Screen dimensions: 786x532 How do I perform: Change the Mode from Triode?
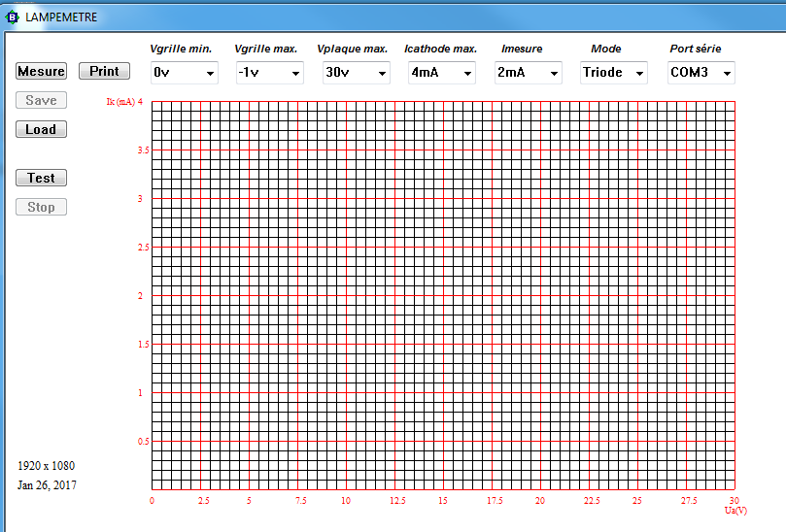[x=613, y=73]
